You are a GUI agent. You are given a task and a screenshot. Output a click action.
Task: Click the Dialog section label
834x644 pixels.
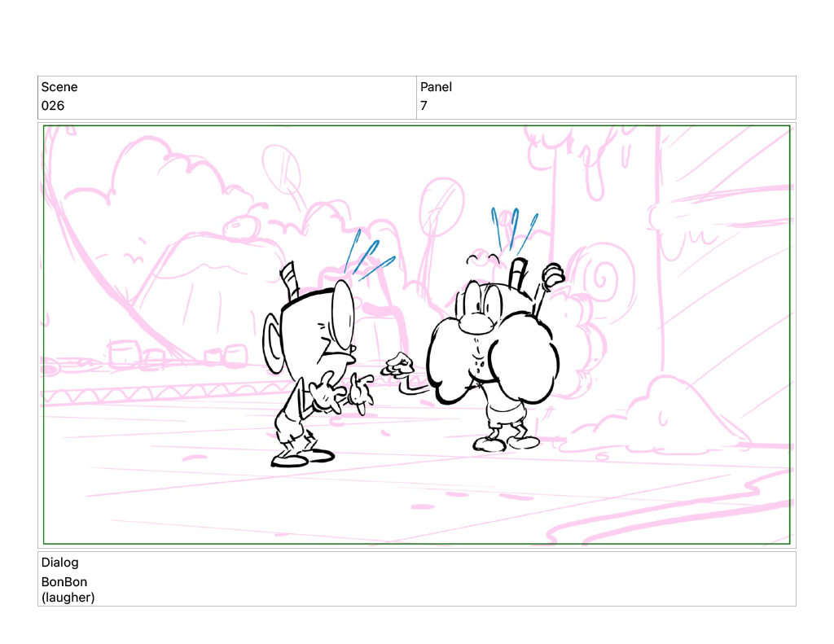click(59, 563)
